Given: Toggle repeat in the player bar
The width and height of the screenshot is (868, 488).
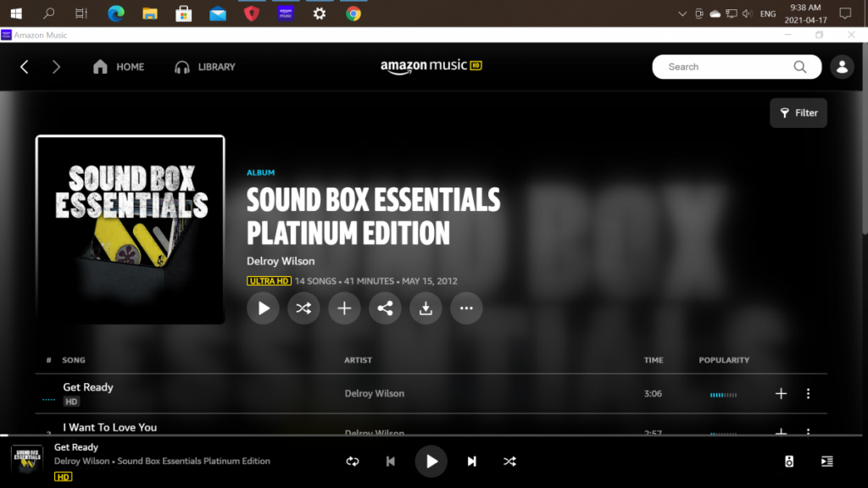Looking at the screenshot, I should point(353,462).
